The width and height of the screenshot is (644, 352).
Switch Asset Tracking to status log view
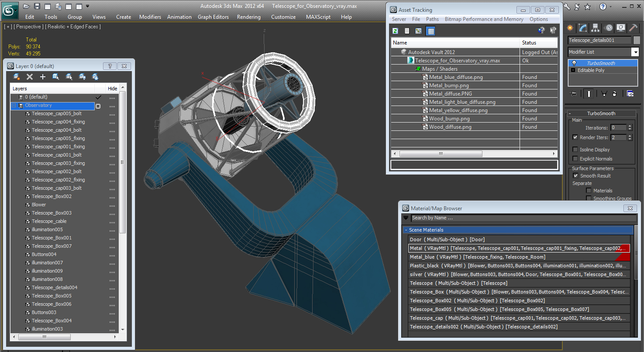(407, 31)
